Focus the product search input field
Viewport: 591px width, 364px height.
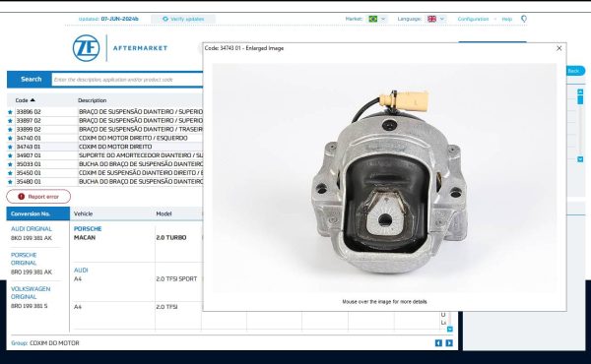point(127,80)
